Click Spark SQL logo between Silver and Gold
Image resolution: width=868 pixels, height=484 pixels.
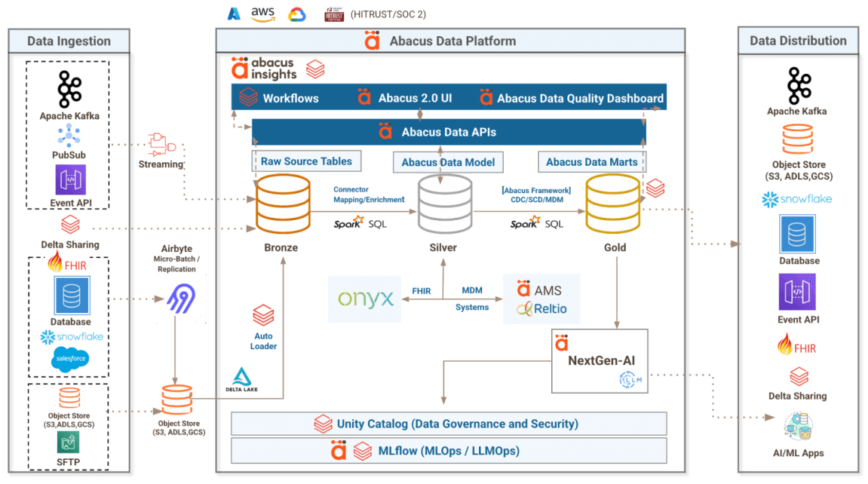(x=536, y=223)
